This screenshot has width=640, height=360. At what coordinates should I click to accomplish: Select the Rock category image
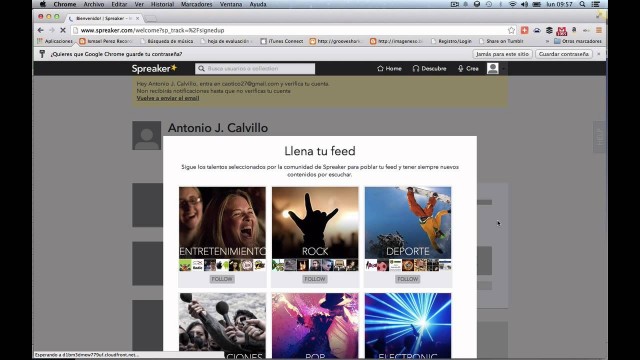pos(315,223)
